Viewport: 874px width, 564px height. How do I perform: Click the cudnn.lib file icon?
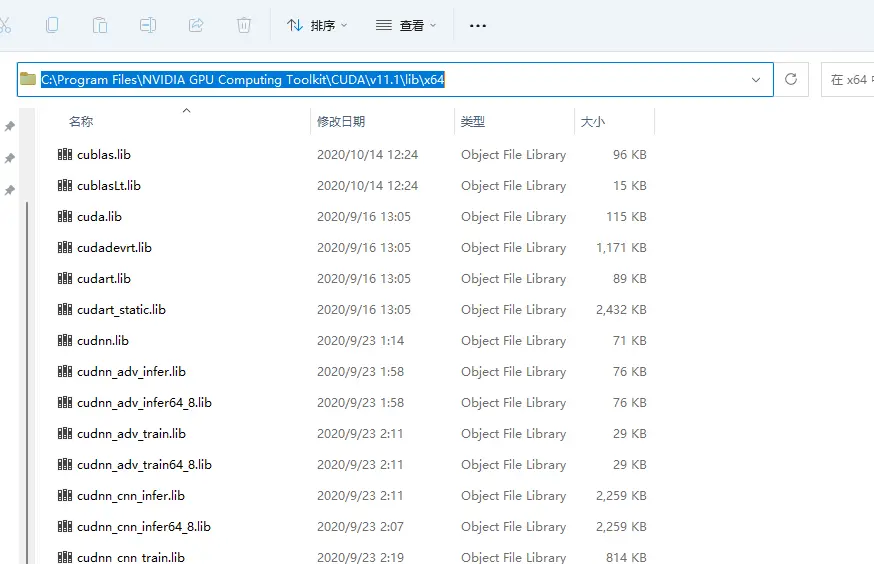pyautogui.click(x=65, y=341)
